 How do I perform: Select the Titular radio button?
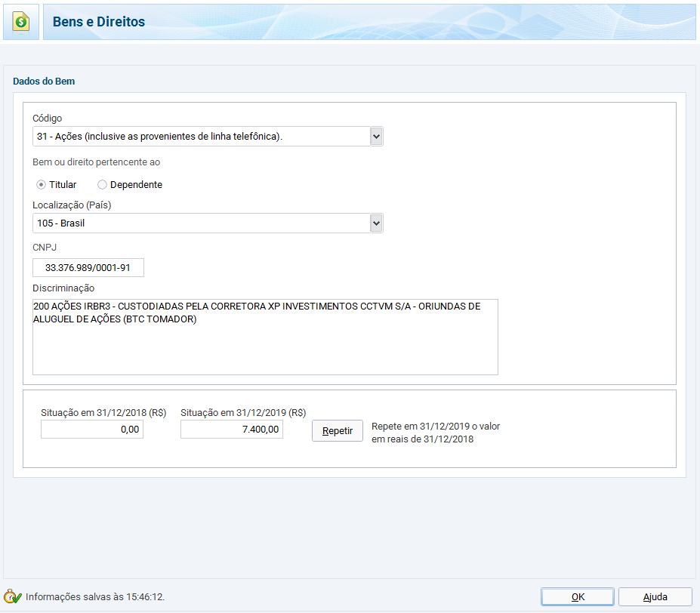click(42, 185)
